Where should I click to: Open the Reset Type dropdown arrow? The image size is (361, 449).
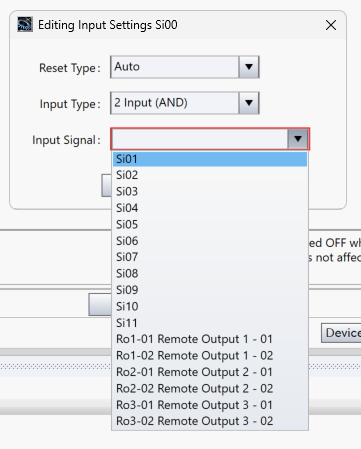pyautogui.click(x=249, y=67)
